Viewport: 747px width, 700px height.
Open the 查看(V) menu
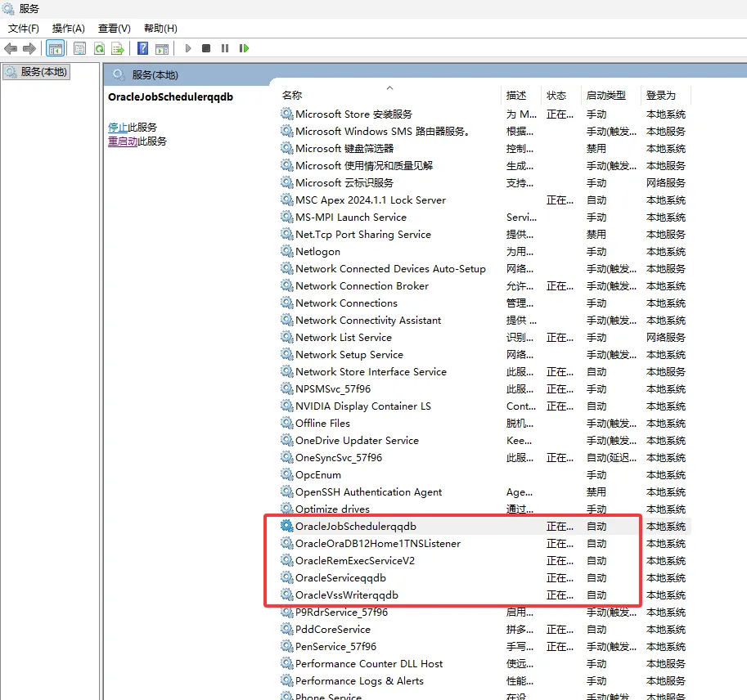coord(115,29)
